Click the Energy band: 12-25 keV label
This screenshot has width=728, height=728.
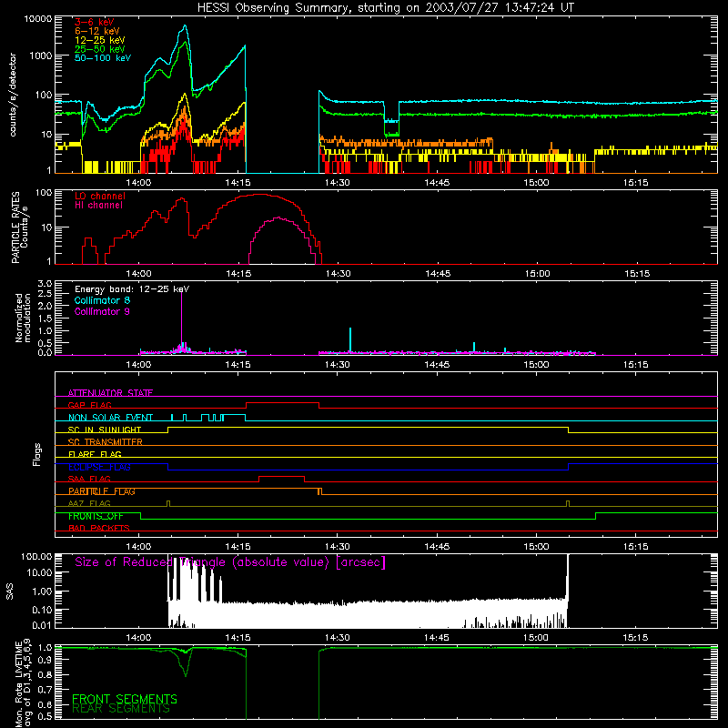(x=132, y=289)
